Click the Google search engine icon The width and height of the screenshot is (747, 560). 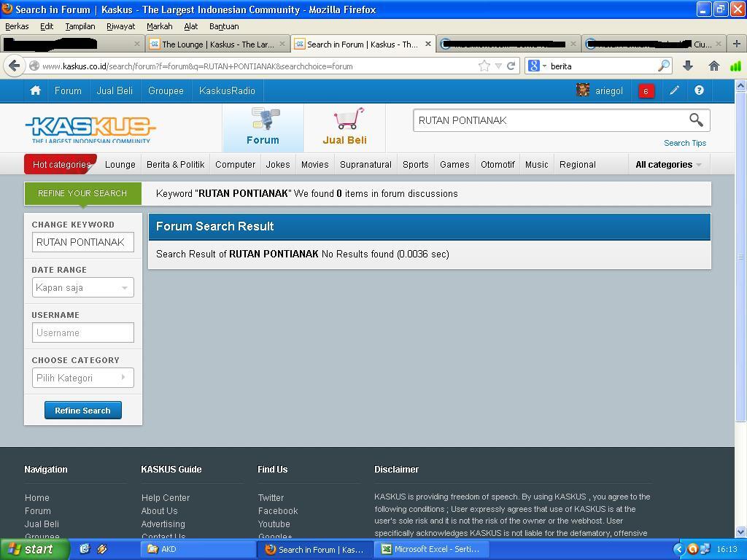coord(533,66)
